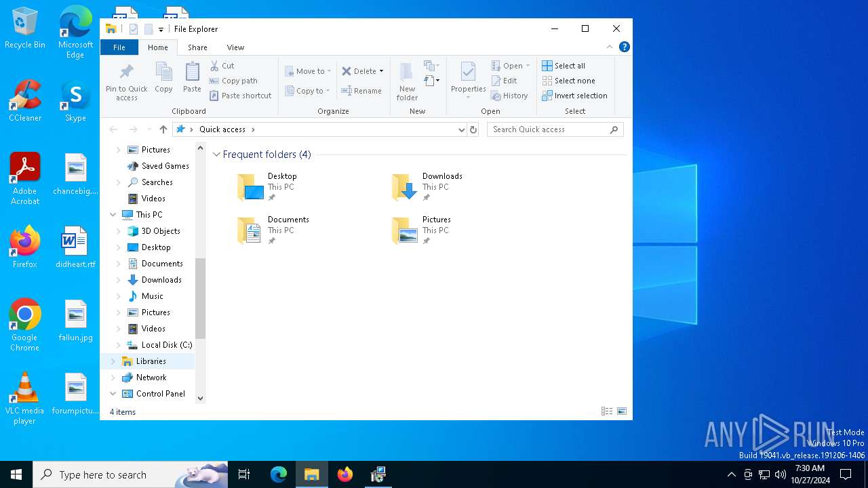Switch to the Share ribbon tab
Viewport: 868px width, 488px height.
197,47
